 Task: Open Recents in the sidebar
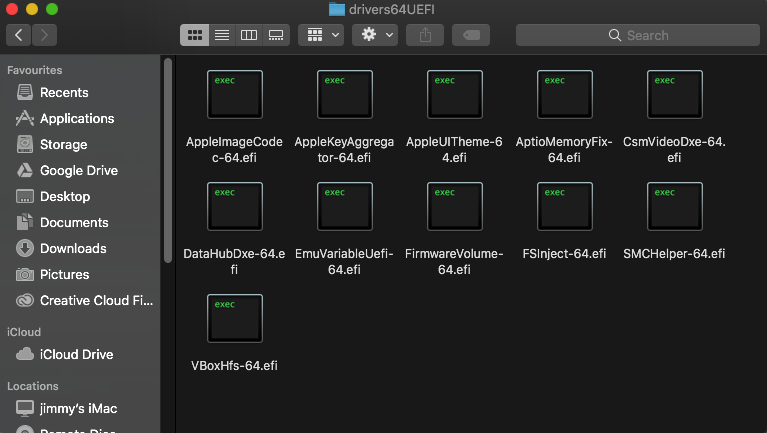(x=80, y=92)
